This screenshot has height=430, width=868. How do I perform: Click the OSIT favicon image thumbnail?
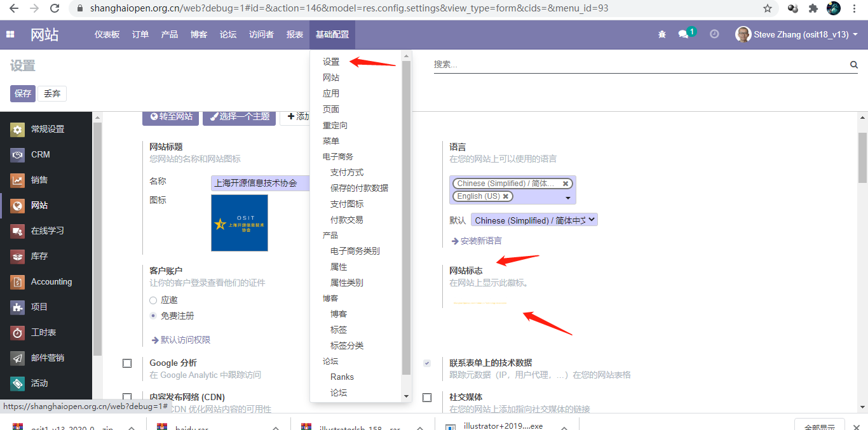pos(240,223)
